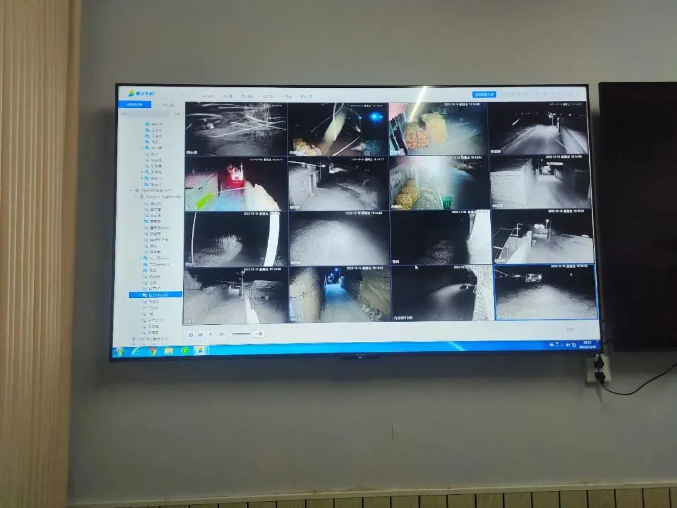Adjust the volume slider below the video grid
This screenshot has width=677, height=508.
pos(241,334)
